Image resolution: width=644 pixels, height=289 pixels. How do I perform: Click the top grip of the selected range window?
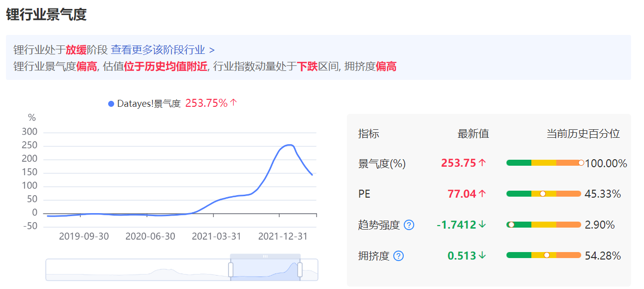265,256
